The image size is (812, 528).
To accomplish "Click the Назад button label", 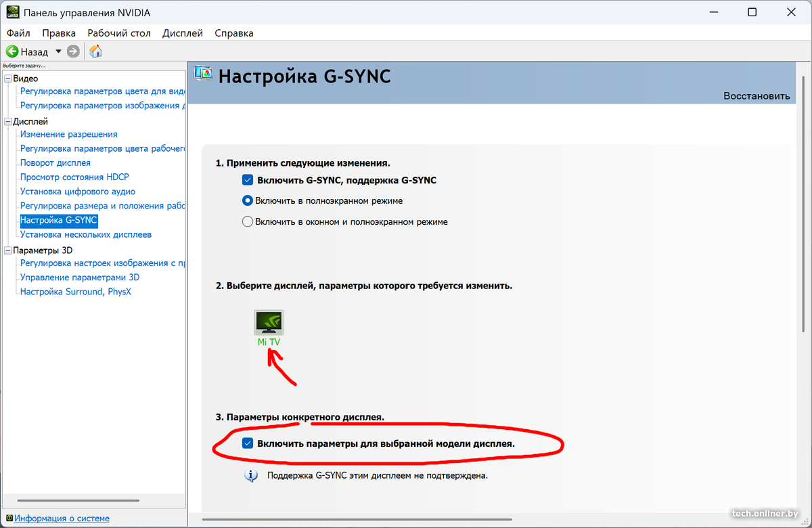I will [x=35, y=51].
